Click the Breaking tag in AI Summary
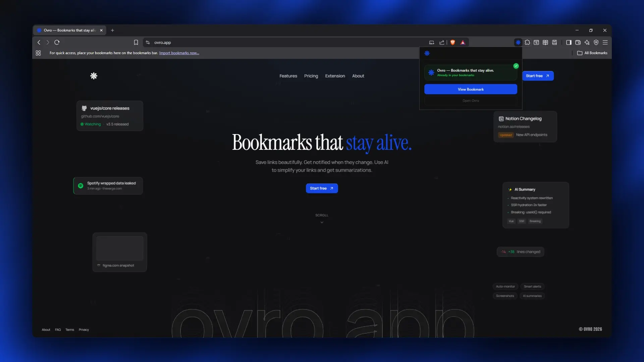 [x=535, y=221]
